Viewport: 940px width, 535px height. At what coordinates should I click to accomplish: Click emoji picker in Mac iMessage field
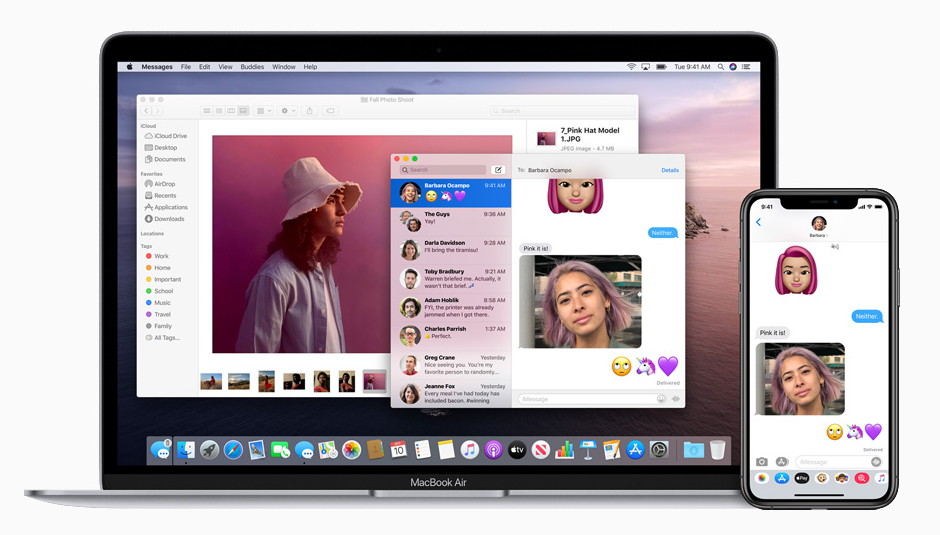(x=661, y=399)
